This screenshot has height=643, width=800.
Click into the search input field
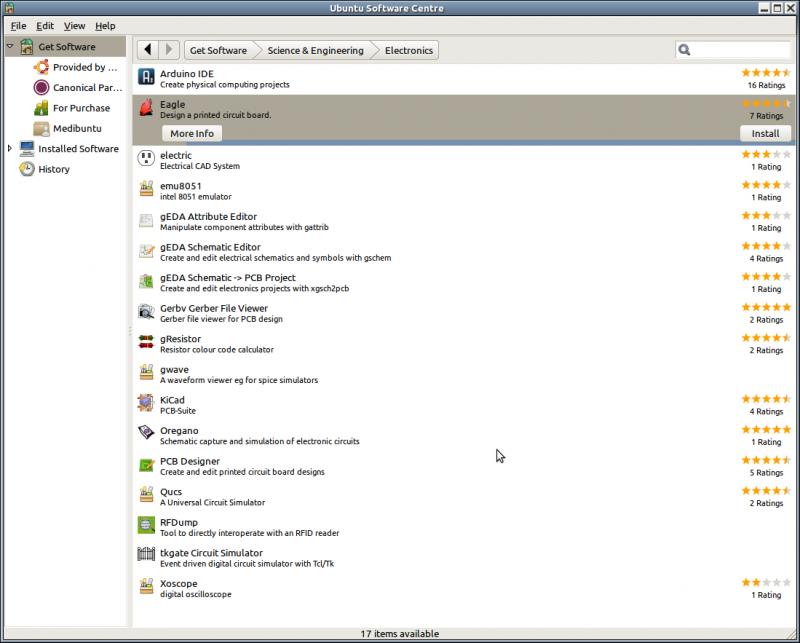point(733,50)
